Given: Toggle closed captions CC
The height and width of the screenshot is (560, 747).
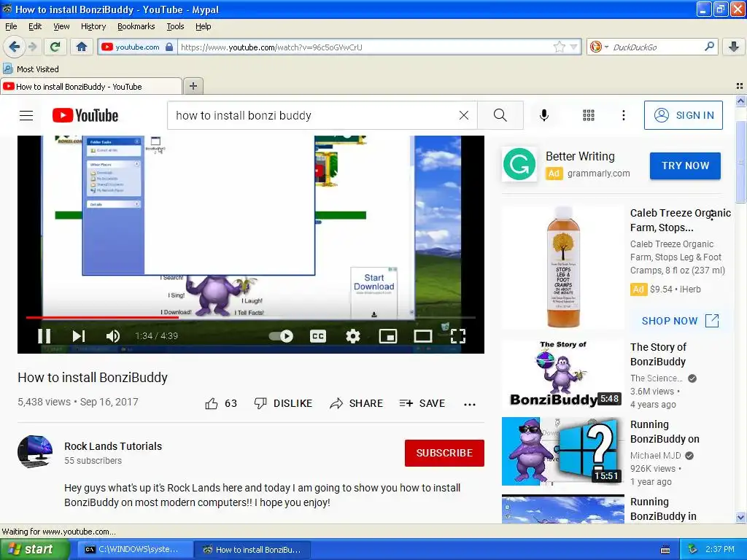Looking at the screenshot, I should pyautogui.click(x=318, y=336).
